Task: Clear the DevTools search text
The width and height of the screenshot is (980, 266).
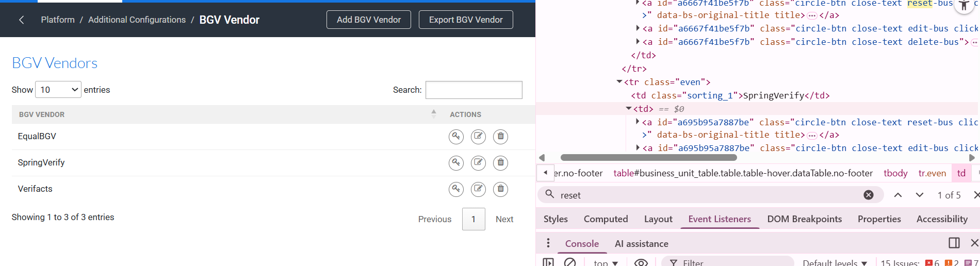Action: pos(869,195)
